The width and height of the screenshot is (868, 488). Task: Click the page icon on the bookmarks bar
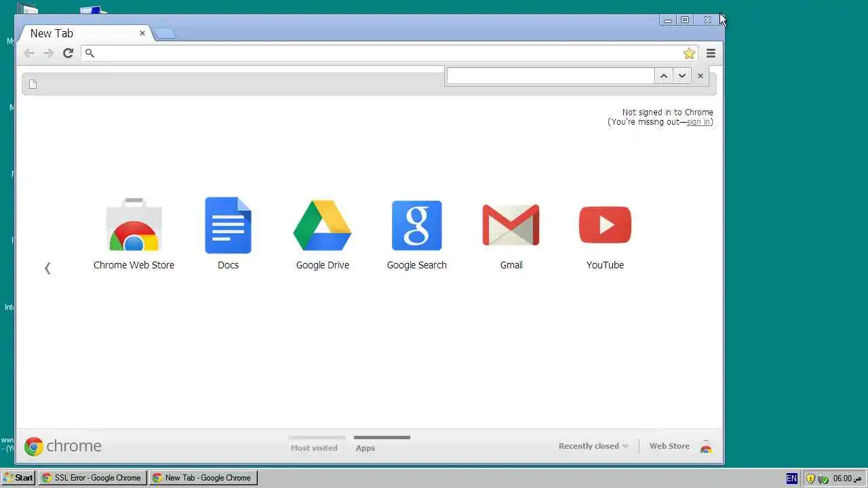click(x=33, y=84)
